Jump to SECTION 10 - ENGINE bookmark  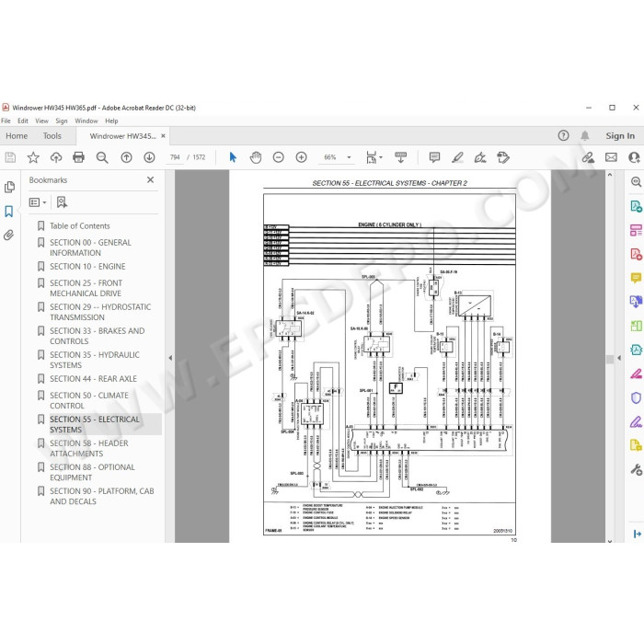(x=87, y=267)
